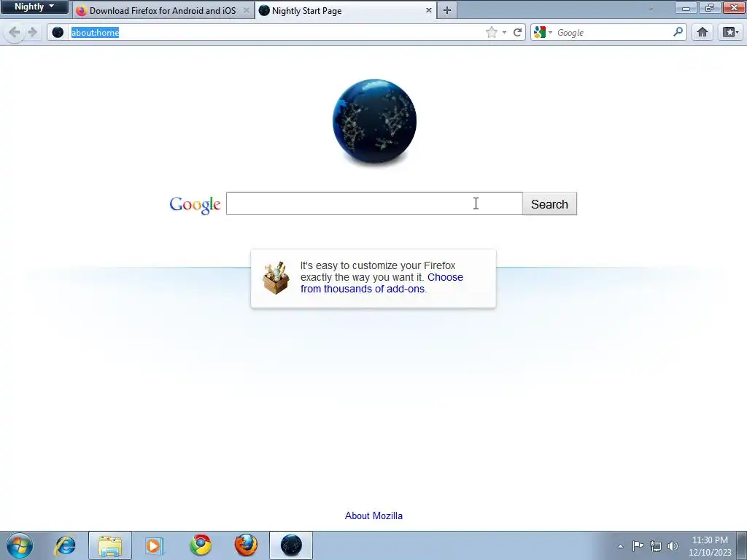
Task: Open Action Center flag icon
Action: 638,545
